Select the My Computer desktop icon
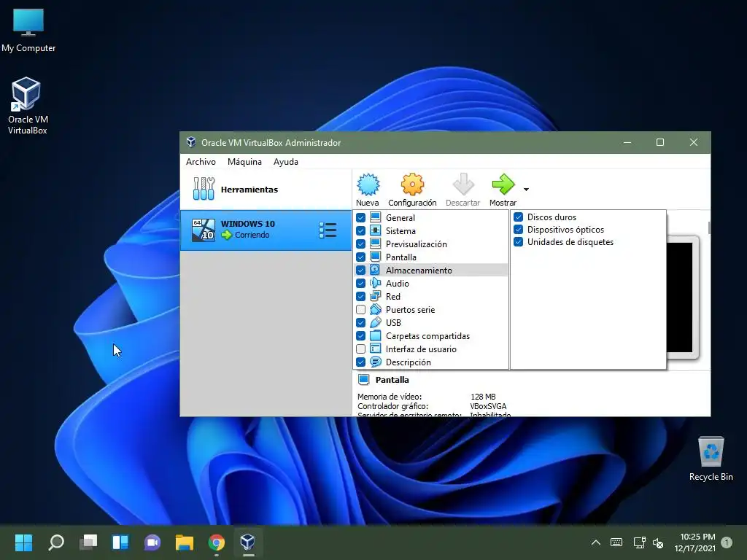This screenshot has height=560, width=747. [28, 30]
